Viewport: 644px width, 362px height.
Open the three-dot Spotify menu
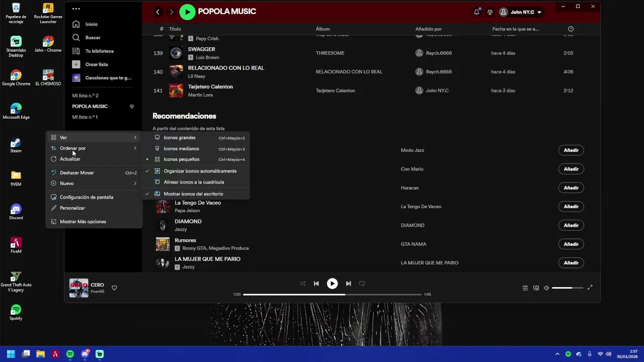tap(76, 9)
